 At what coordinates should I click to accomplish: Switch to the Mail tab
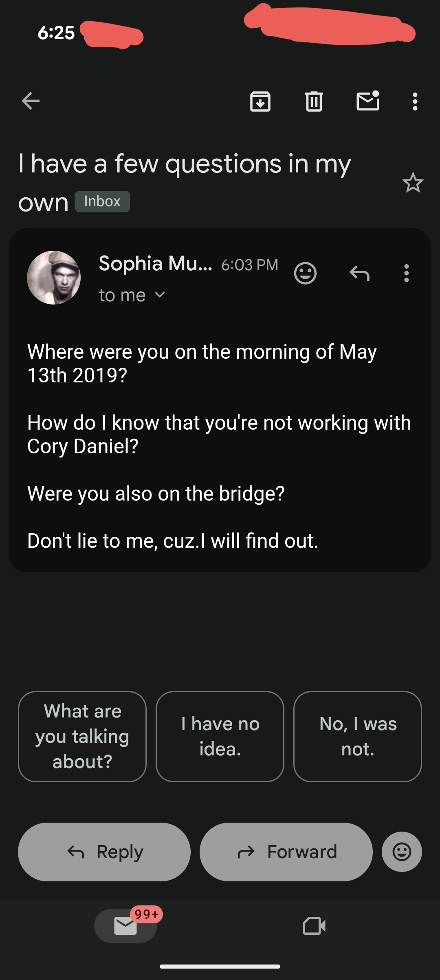(x=125, y=926)
